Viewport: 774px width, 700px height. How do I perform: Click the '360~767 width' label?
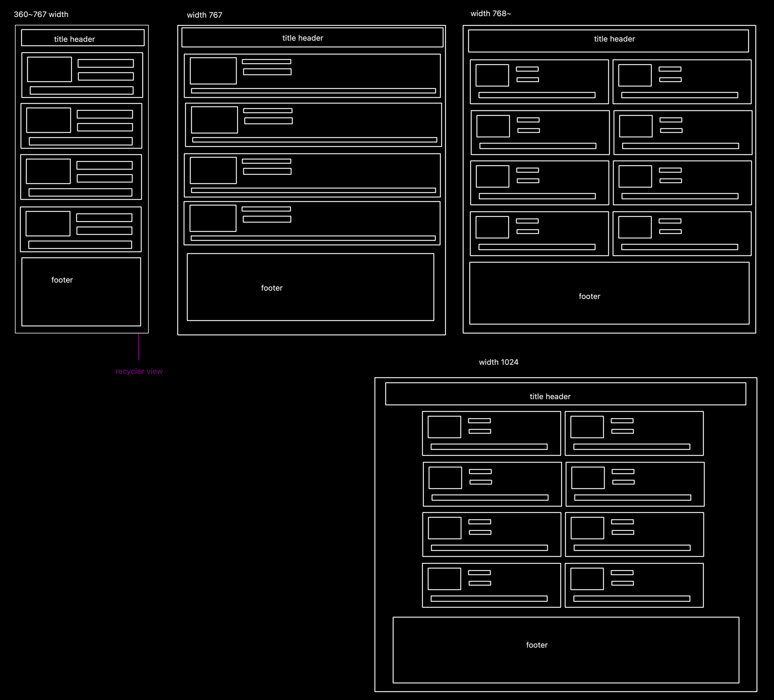pyautogui.click(x=41, y=14)
